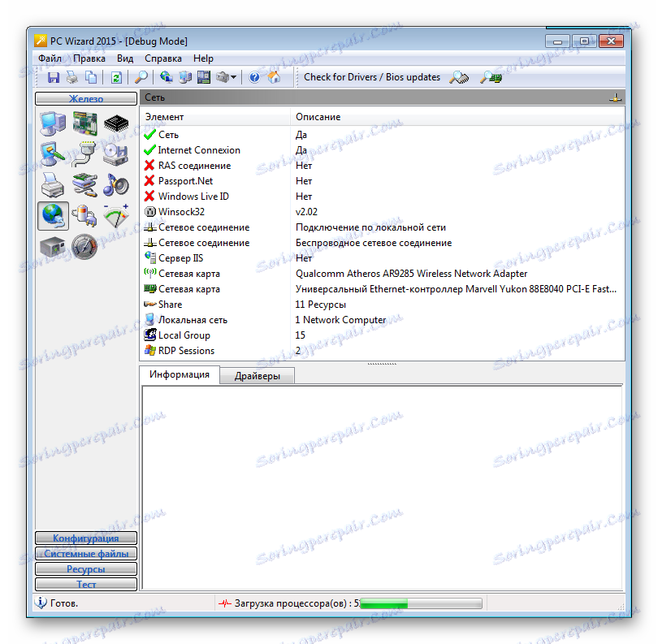Open the toolbox dropdown arrow in the toolbar
The height and width of the screenshot is (644, 658).
[234, 77]
